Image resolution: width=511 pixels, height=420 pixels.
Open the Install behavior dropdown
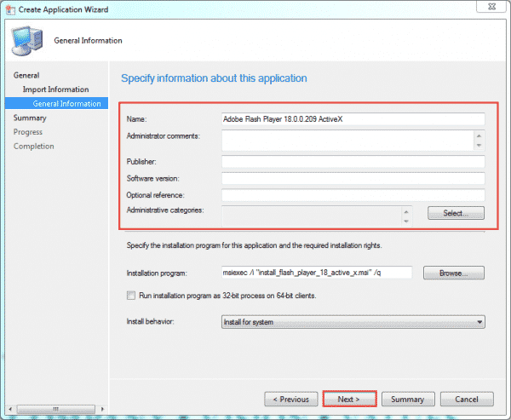pyautogui.click(x=353, y=322)
